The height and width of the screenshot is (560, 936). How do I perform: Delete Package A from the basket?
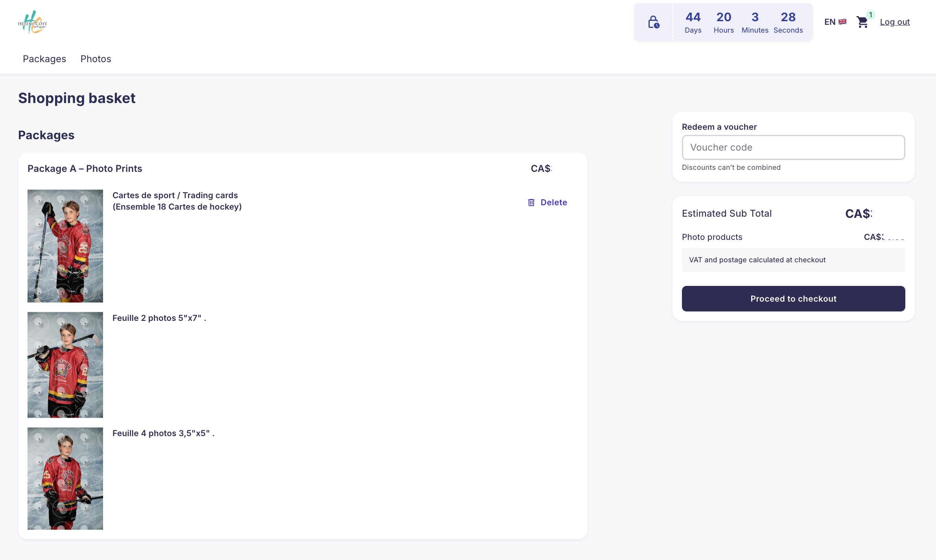click(553, 203)
